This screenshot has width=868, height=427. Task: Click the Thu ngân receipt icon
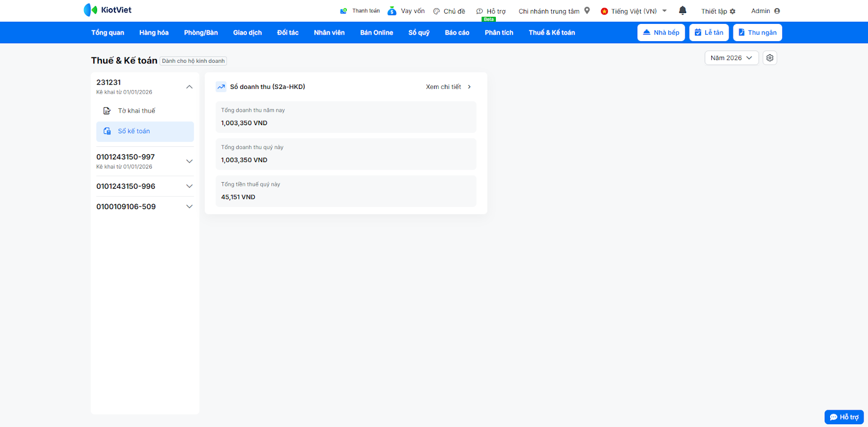point(742,33)
